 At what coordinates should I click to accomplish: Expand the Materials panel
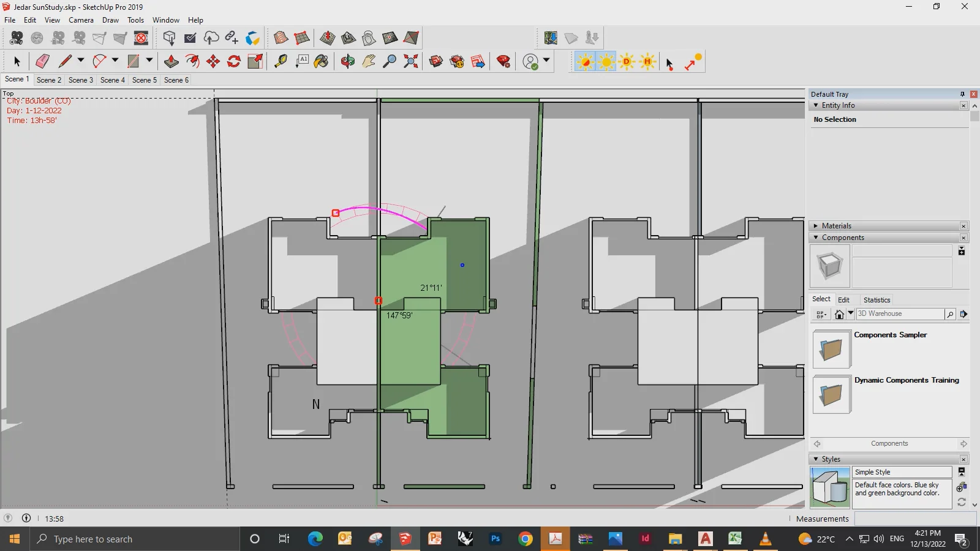(x=816, y=226)
